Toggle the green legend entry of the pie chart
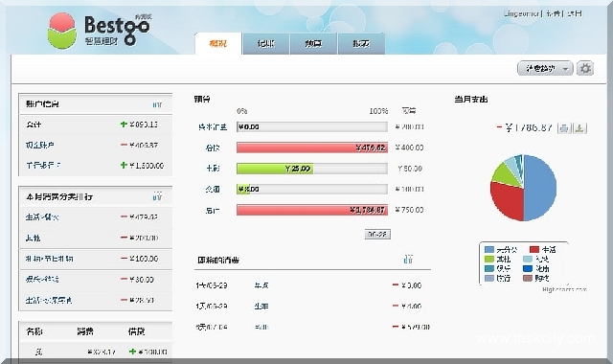 point(497,259)
